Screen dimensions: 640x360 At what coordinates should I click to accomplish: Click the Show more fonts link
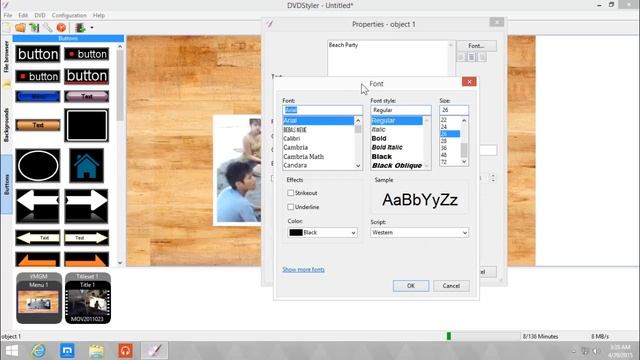(303, 269)
